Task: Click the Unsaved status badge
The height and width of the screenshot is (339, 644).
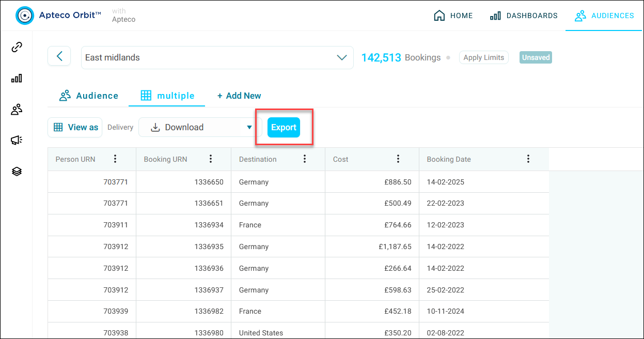Action: (x=536, y=57)
